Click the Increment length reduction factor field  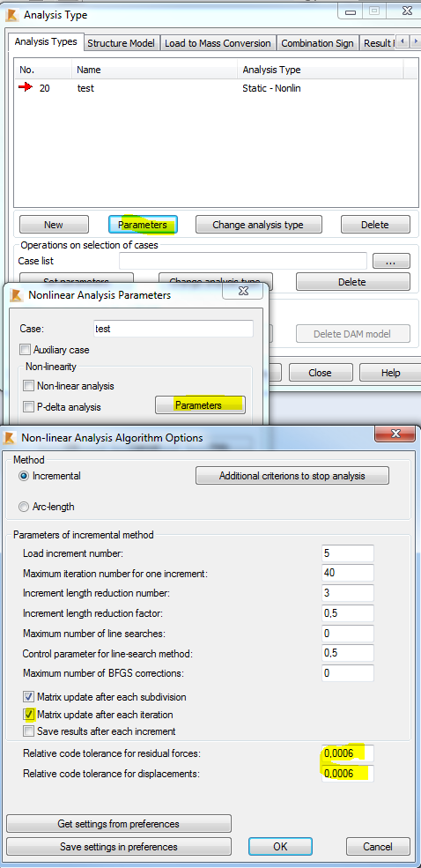[347, 613]
